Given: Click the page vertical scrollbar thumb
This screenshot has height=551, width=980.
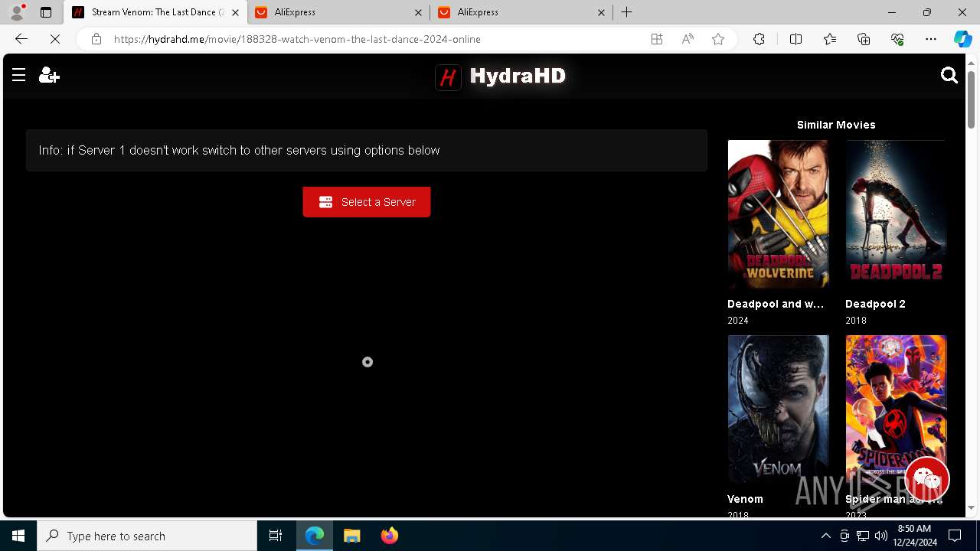Looking at the screenshot, I should (972, 98).
